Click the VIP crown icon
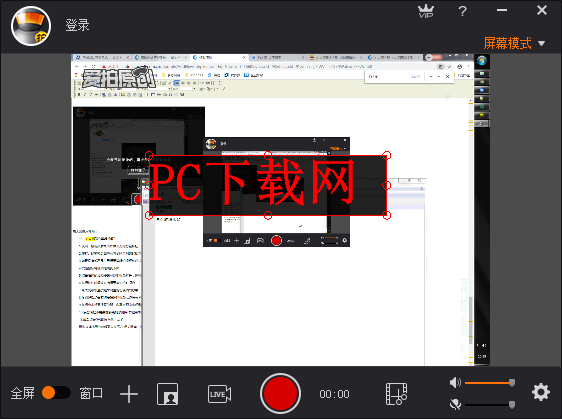Viewport: 562px width, 419px height. pyautogui.click(x=426, y=11)
